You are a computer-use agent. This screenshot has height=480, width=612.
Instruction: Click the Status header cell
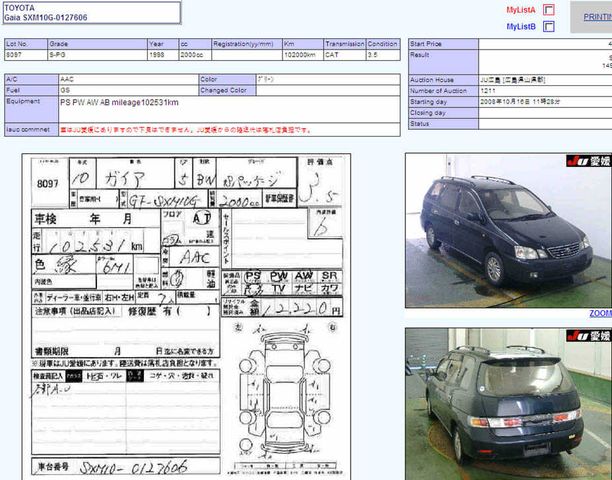pyautogui.click(x=443, y=124)
